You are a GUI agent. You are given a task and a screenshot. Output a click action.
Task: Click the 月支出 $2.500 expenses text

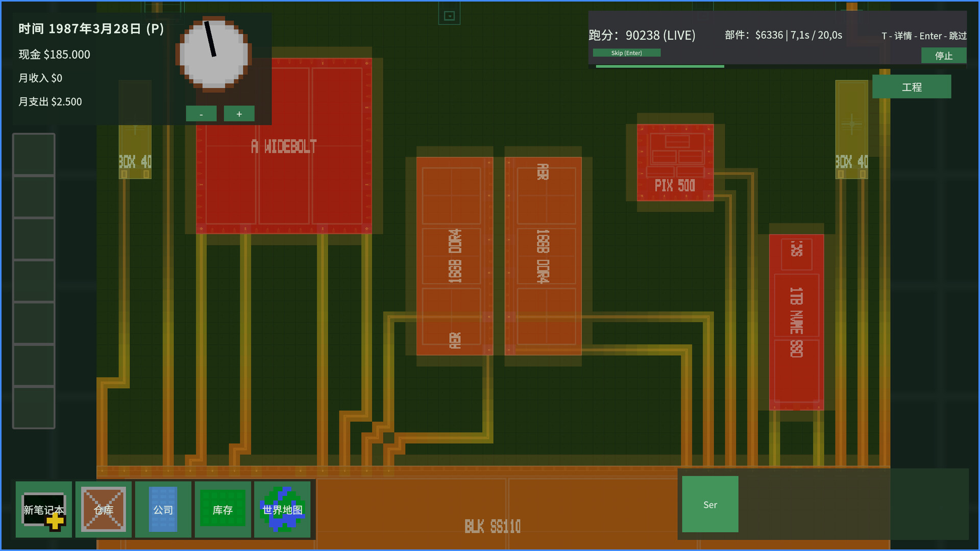(x=50, y=102)
